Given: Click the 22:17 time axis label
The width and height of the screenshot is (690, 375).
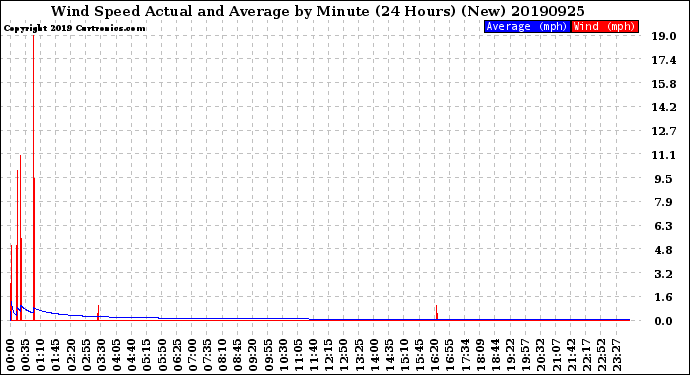Looking at the screenshot, I should pyautogui.click(x=586, y=355).
